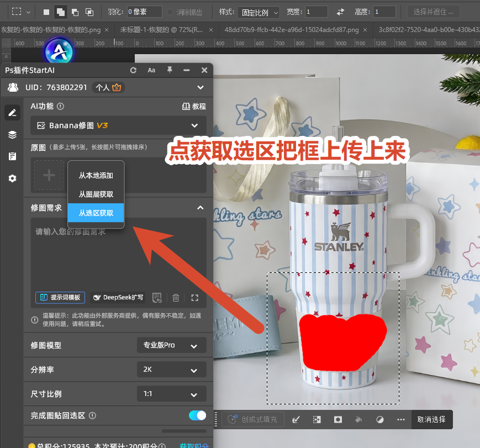This screenshot has width=480, height=448.
Task: Open the layers stack sidebar icon
Action: click(x=12, y=134)
